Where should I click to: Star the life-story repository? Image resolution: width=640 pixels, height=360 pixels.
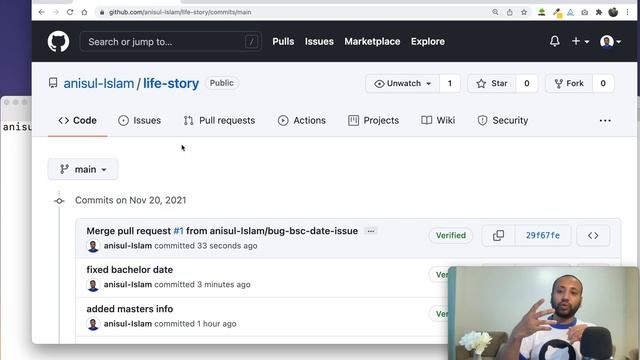pos(492,83)
